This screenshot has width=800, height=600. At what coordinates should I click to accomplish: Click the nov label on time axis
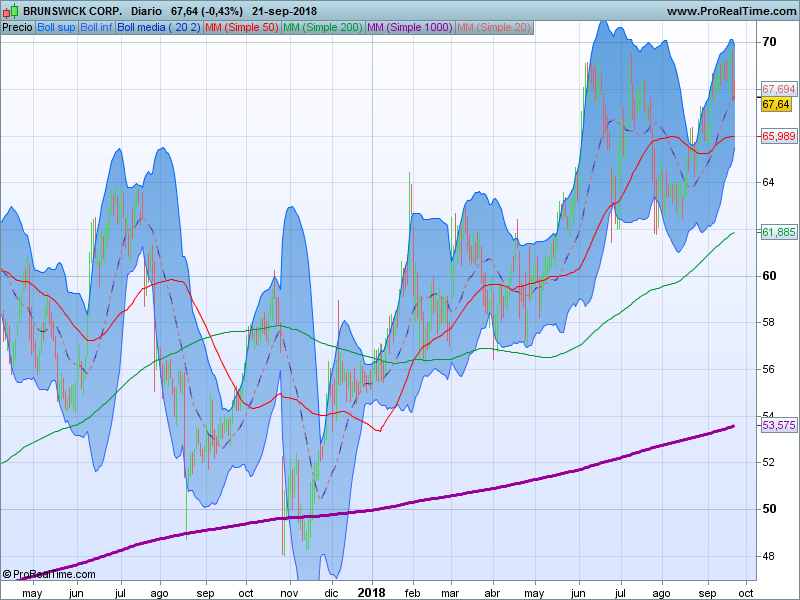[290, 593]
